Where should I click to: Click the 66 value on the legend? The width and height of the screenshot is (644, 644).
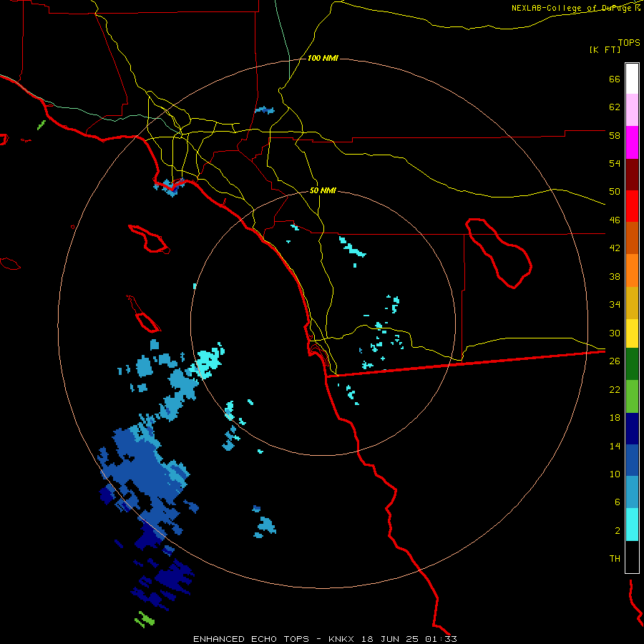pos(615,79)
